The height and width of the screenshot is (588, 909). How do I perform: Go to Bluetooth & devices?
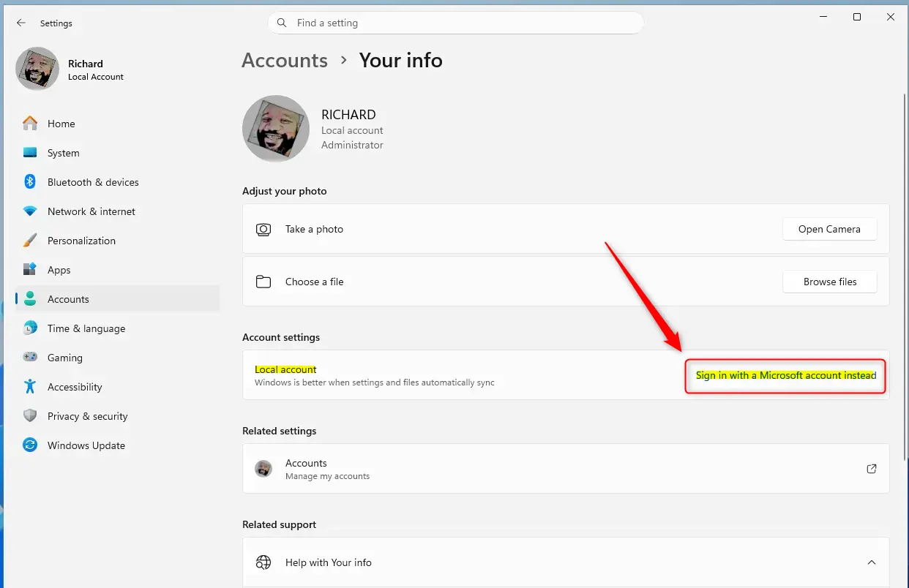pos(117,182)
